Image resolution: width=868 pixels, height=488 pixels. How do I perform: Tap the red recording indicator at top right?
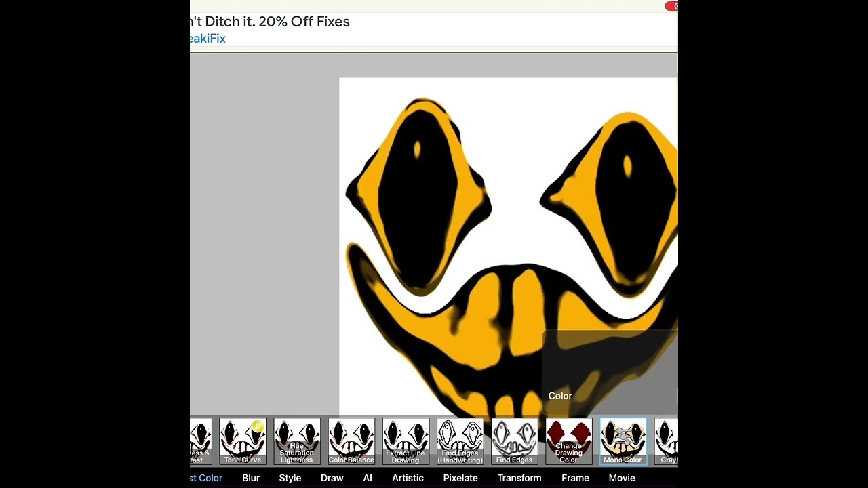(671, 6)
